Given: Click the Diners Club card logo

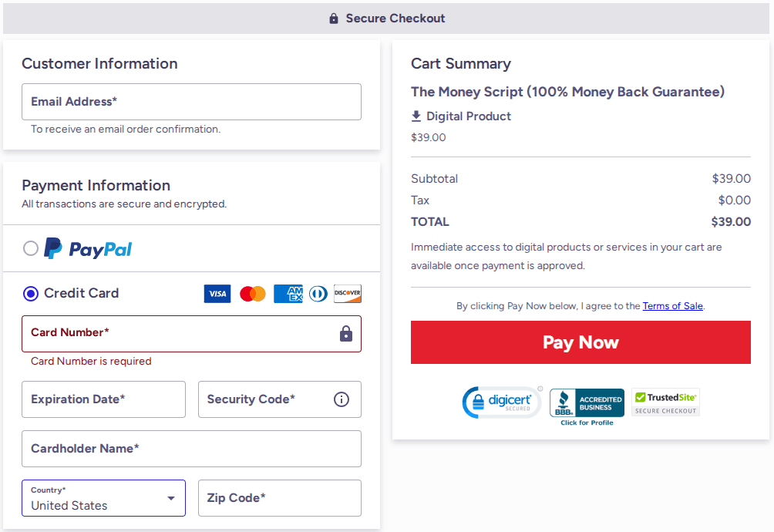Looking at the screenshot, I should click(318, 294).
